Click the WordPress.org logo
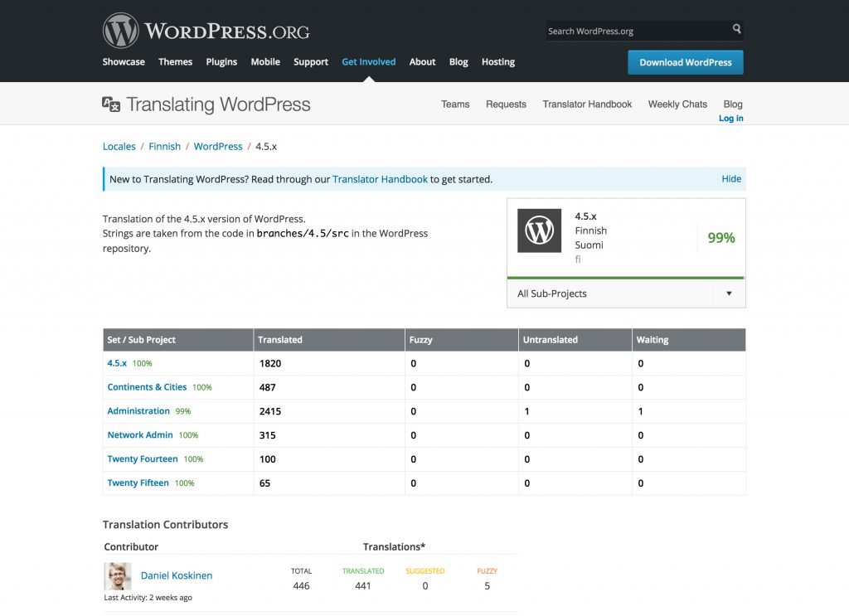 pyautogui.click(x=206, y=31)
